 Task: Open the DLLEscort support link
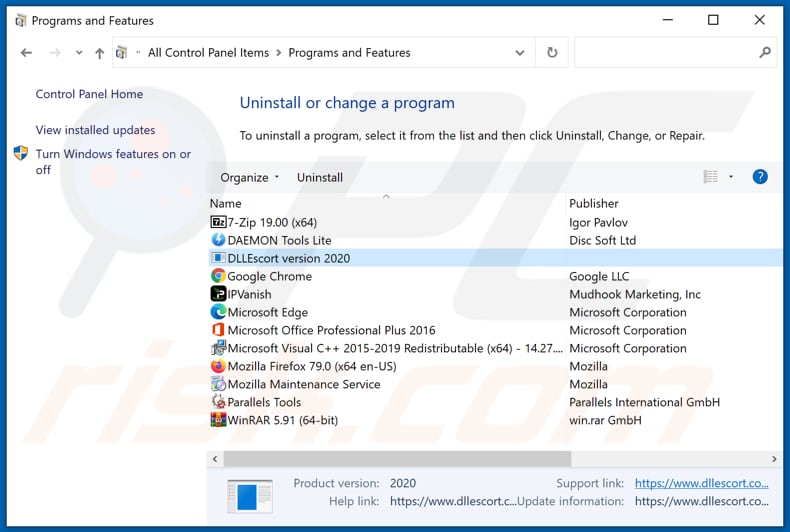[701, 483]
